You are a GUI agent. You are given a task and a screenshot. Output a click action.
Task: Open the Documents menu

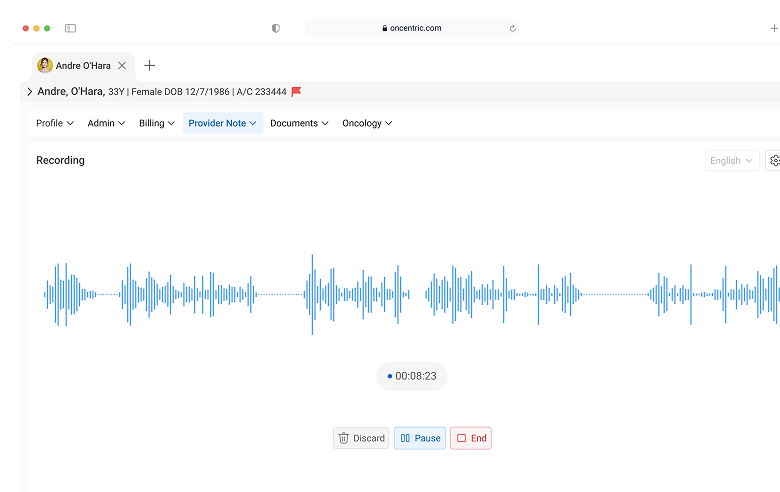click(x=299, y=123)
